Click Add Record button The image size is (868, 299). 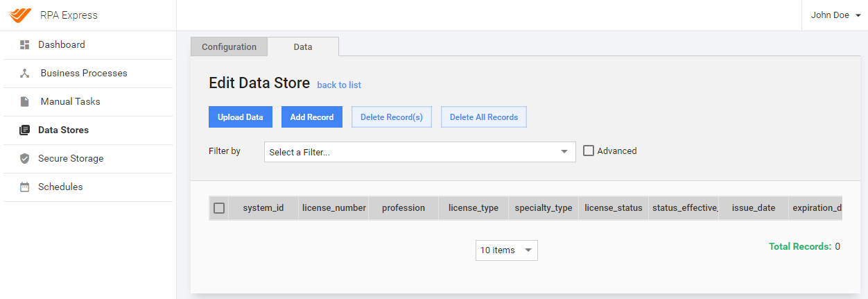[312, 117]
